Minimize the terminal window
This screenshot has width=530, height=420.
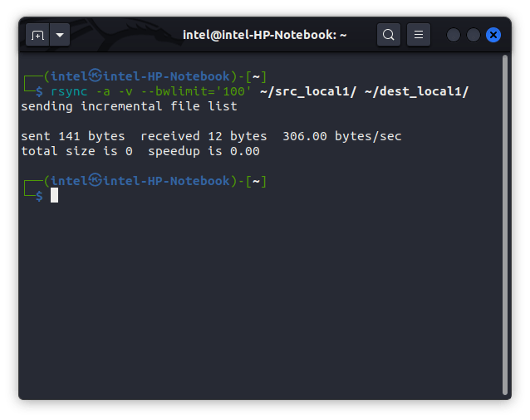(454, 35)
